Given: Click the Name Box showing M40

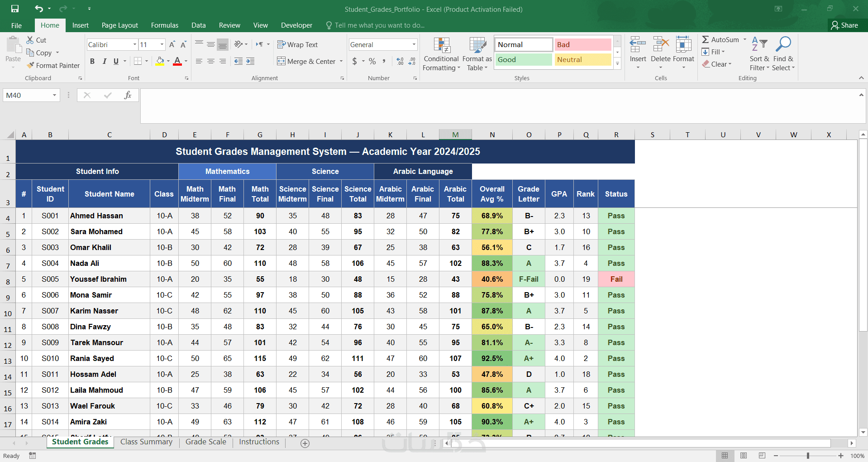Looking at the screenshot, I should (x=31, y=95).
